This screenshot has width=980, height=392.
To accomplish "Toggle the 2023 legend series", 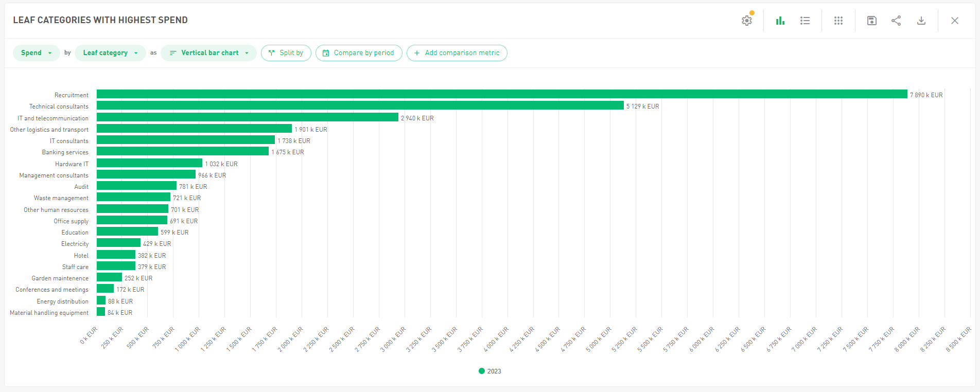I will pos(490,371).
